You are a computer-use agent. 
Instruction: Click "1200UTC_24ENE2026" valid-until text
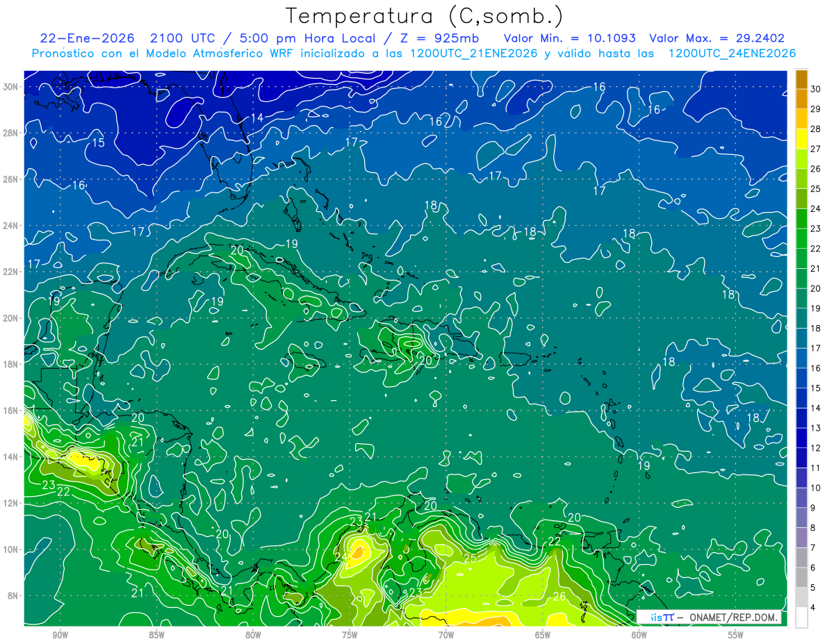[x=732, y=53]
